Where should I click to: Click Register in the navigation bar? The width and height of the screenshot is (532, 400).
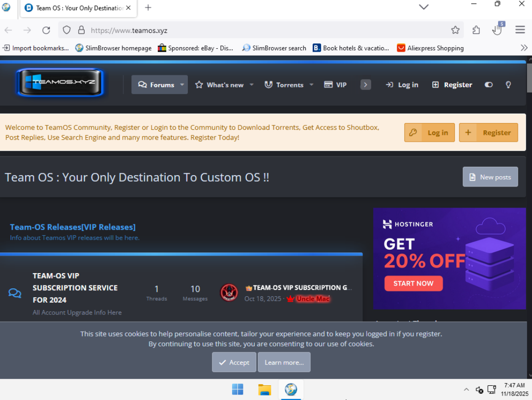click(451, 85)
